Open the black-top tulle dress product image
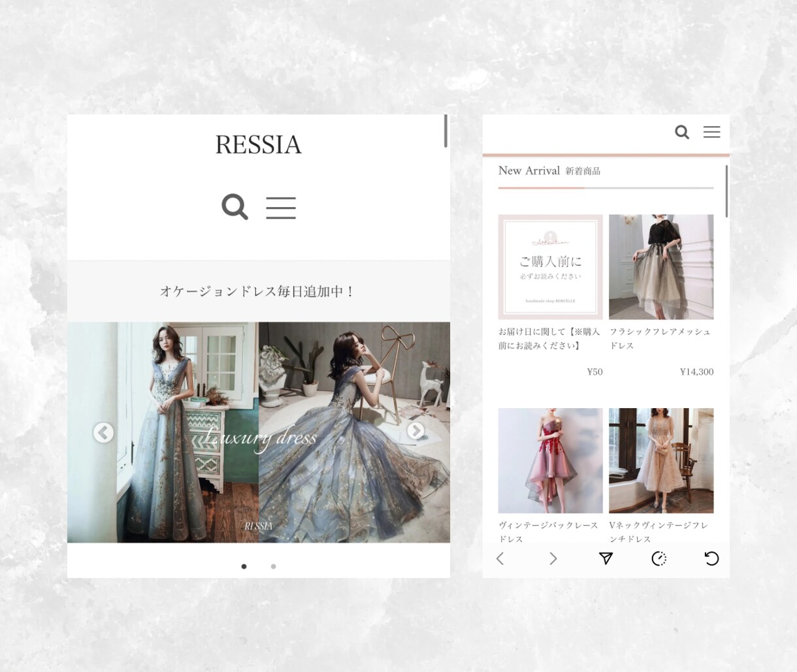The height and width of the screenshot is (672, 797). point(661,266)
